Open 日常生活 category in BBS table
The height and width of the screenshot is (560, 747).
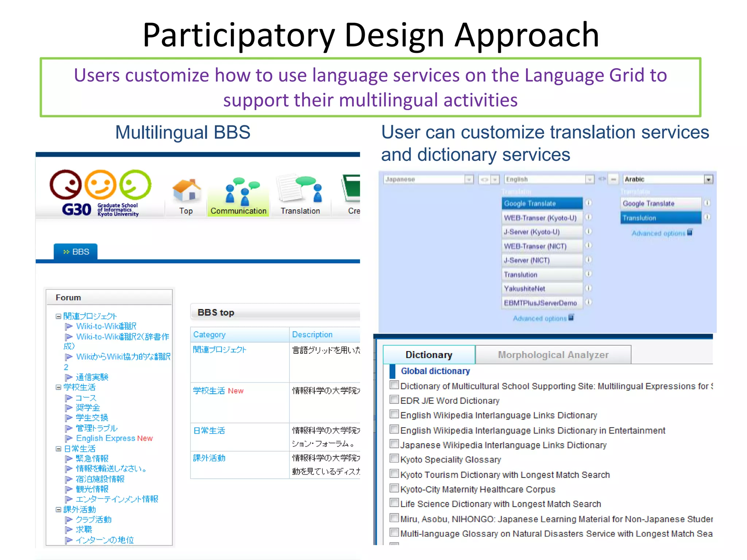(x=209, y=431)
